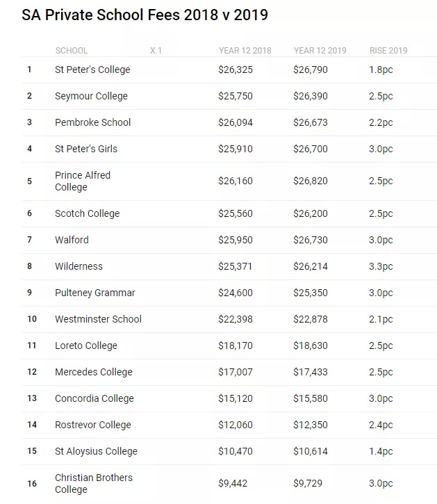Select St Aloysius College rise 1.4pc
Viewport: 437px width, 504px height.
[381, 451]
